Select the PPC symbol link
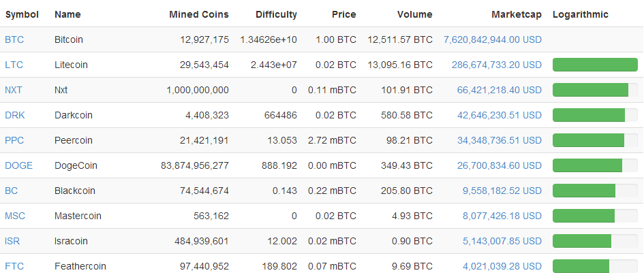The width and height of the screenshot is (644, 277). pyautogui.click(x=14, y=140)
